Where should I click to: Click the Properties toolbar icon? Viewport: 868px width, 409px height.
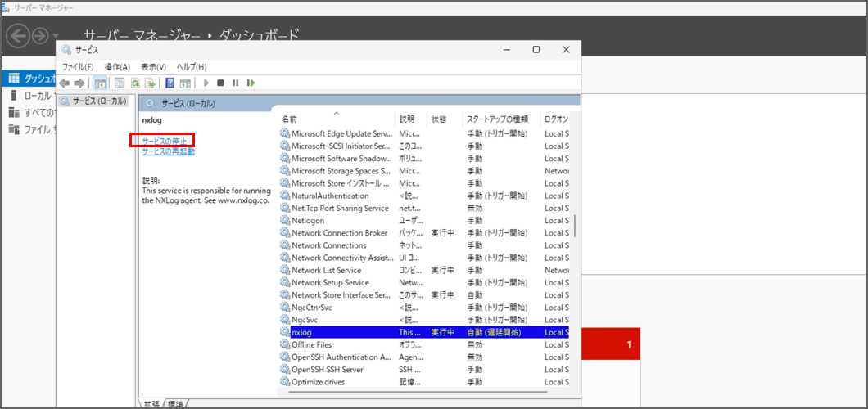coord(120,83)
